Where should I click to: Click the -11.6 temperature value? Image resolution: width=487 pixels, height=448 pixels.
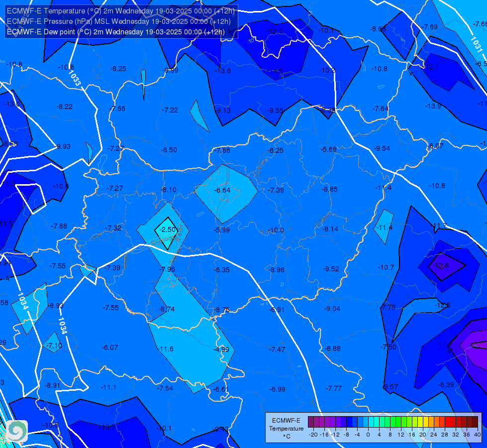coord(165,349)
